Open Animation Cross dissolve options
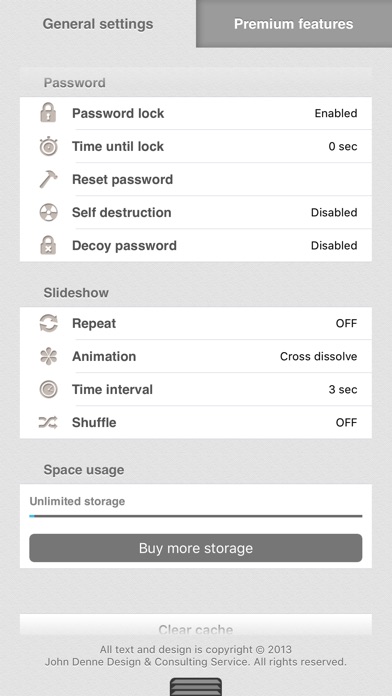The height and width of the screenshot is (696, 392). point(318,356)
